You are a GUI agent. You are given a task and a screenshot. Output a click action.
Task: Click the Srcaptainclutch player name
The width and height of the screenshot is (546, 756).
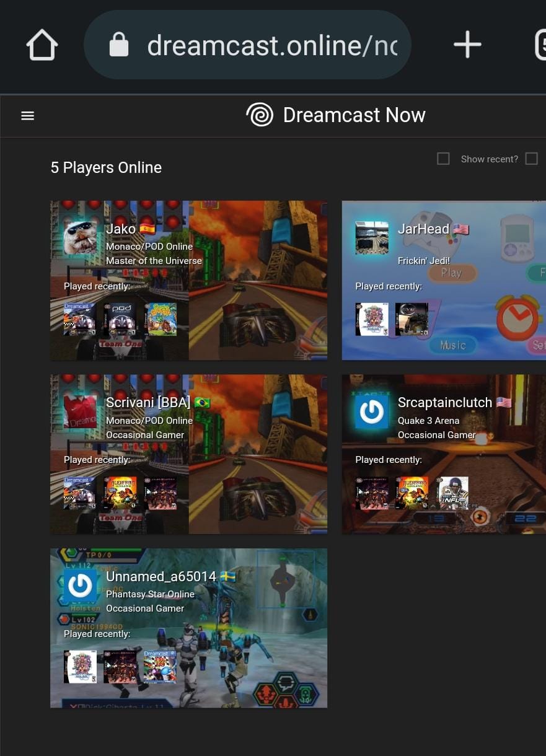(x=445, y=403)
